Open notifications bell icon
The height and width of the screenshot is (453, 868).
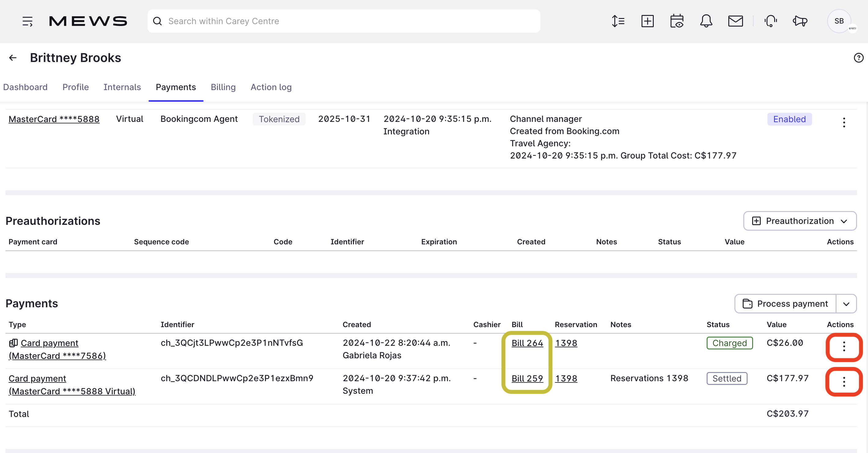click(x=706, y=21)
